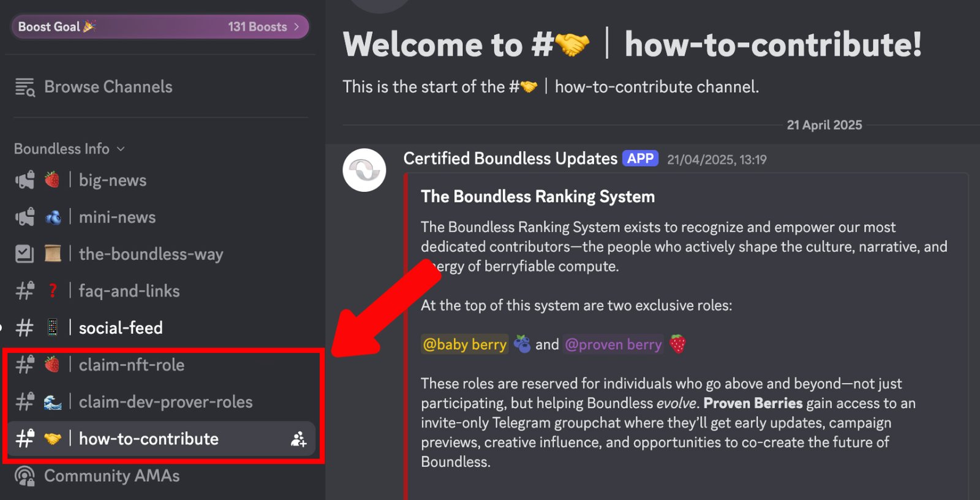The width and height of the screenshot is (980, 500).
Task: Click Certified Boundless Updates avatar
Action: tap(364, 170)
